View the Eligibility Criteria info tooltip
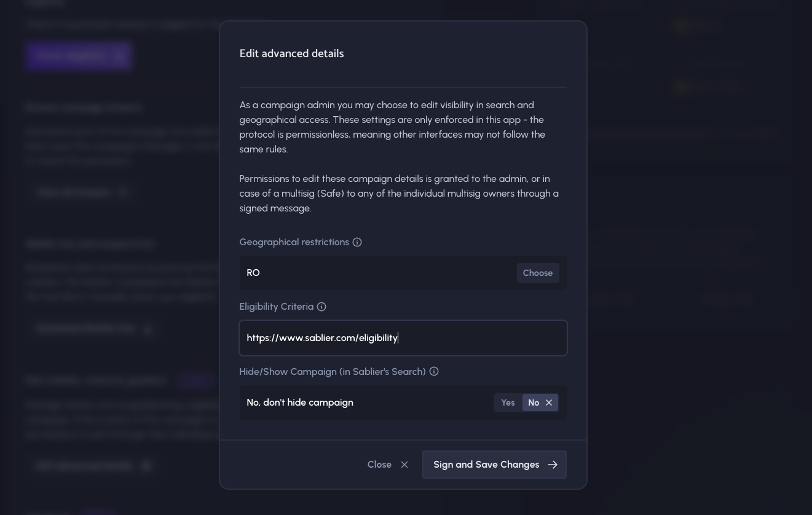 coord(321,307)
